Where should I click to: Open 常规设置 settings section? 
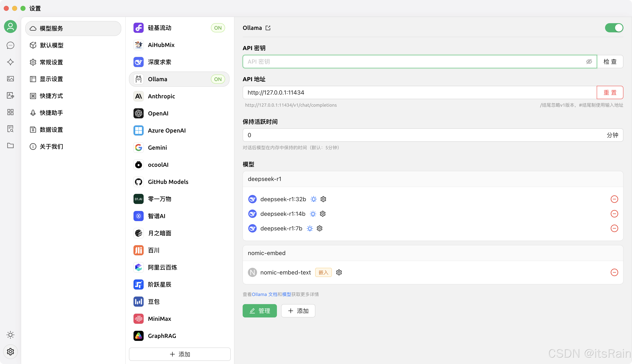pos(73,62)
